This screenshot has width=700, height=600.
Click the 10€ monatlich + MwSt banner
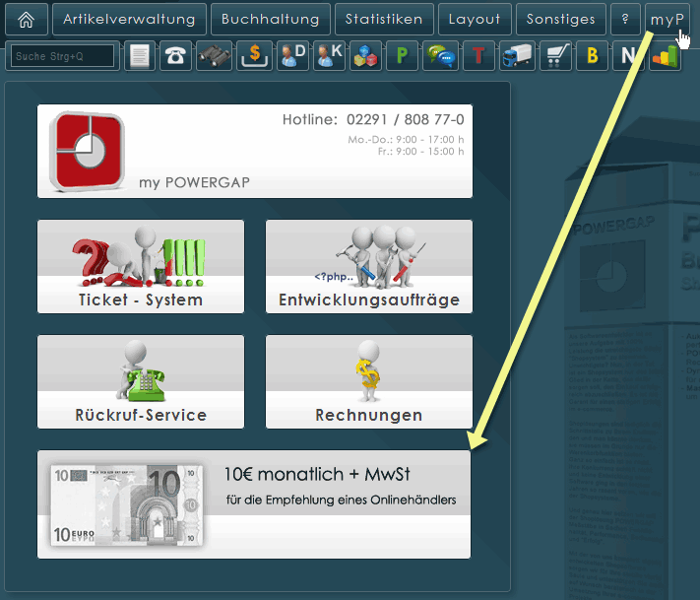click(254, 504)
